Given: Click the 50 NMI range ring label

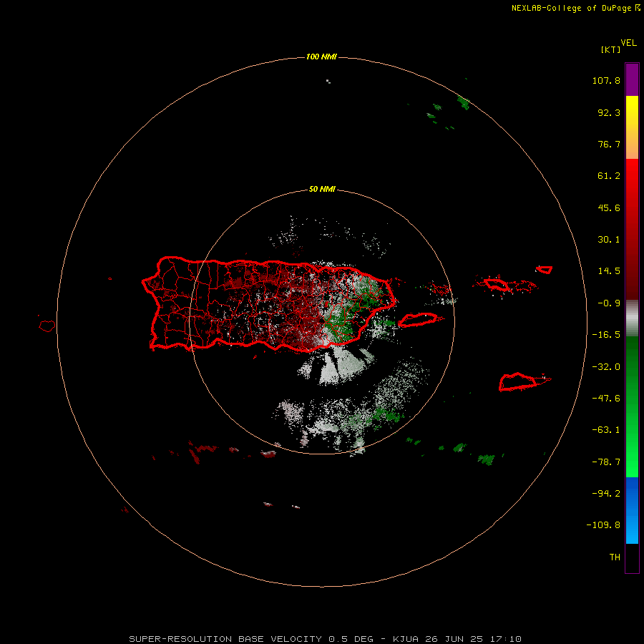Looking at the screenshot, I should [322, 190].
